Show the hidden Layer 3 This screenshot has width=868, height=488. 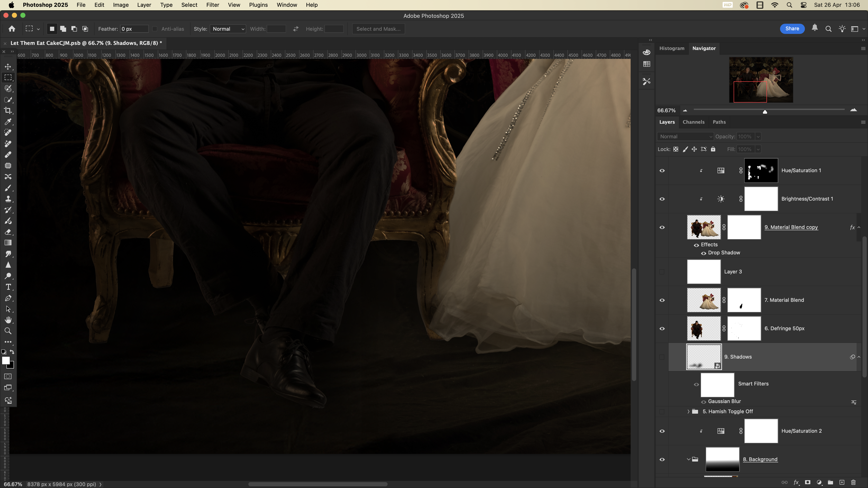pyautogui.click(x=662, y=272)
